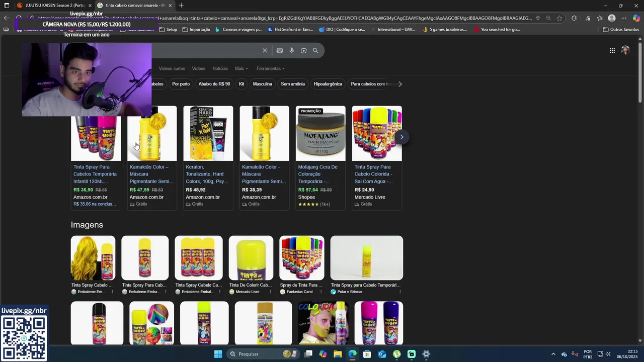Open File Explorer from taskbar

pyautogui.click(x=338, y=354)
